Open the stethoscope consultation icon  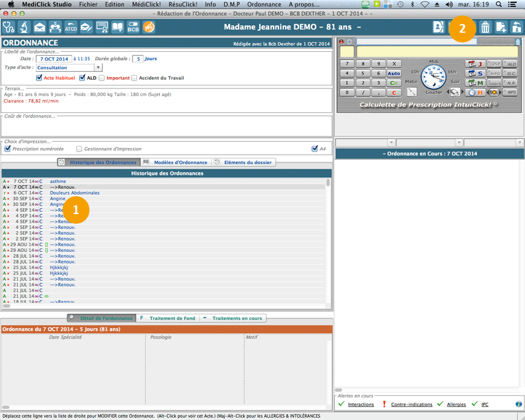coord(9,27)
